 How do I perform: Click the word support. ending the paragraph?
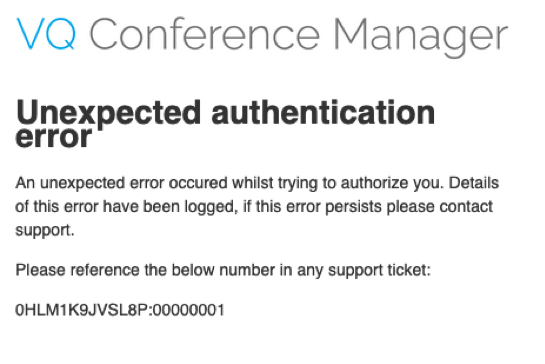pos(45,230)
